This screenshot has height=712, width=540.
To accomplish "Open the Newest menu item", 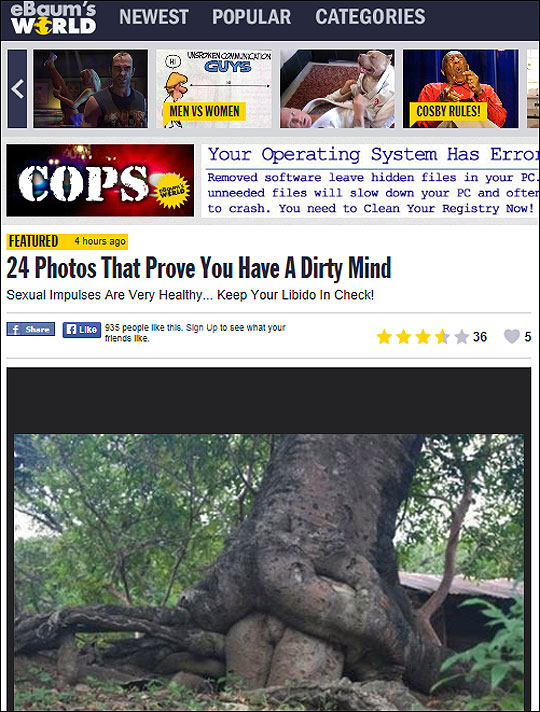I will pos(154,17).
